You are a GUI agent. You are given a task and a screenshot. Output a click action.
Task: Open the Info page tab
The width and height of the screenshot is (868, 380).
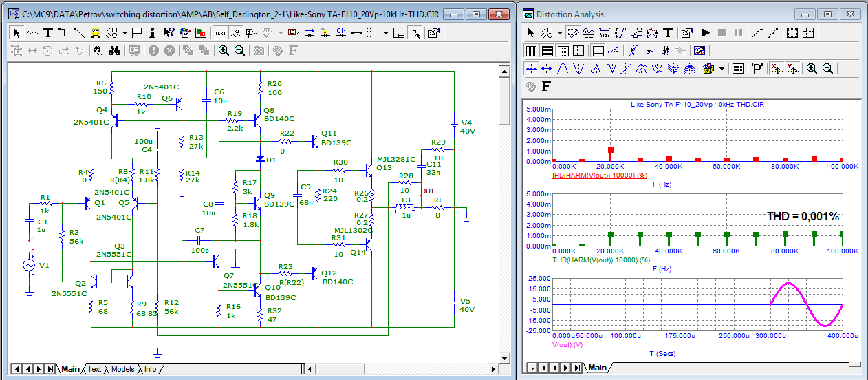150,369
